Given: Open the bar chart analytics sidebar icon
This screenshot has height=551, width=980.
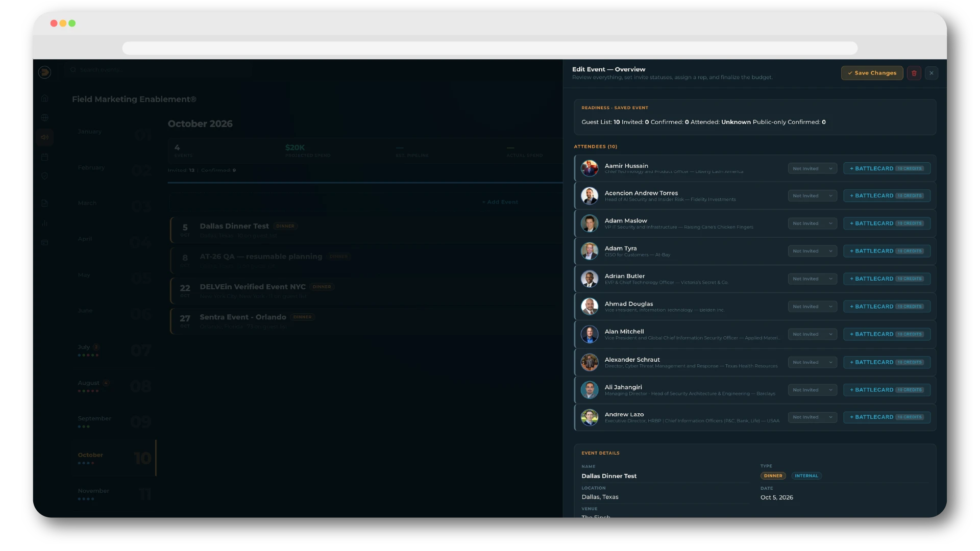Looking at the screenshot, I should click(x=45, y=223).
